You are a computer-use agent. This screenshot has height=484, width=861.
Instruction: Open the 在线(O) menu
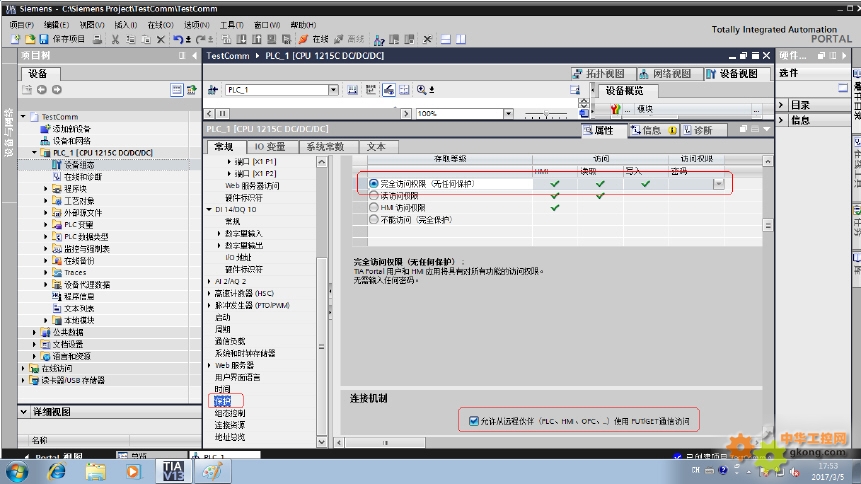pos(160,25)
